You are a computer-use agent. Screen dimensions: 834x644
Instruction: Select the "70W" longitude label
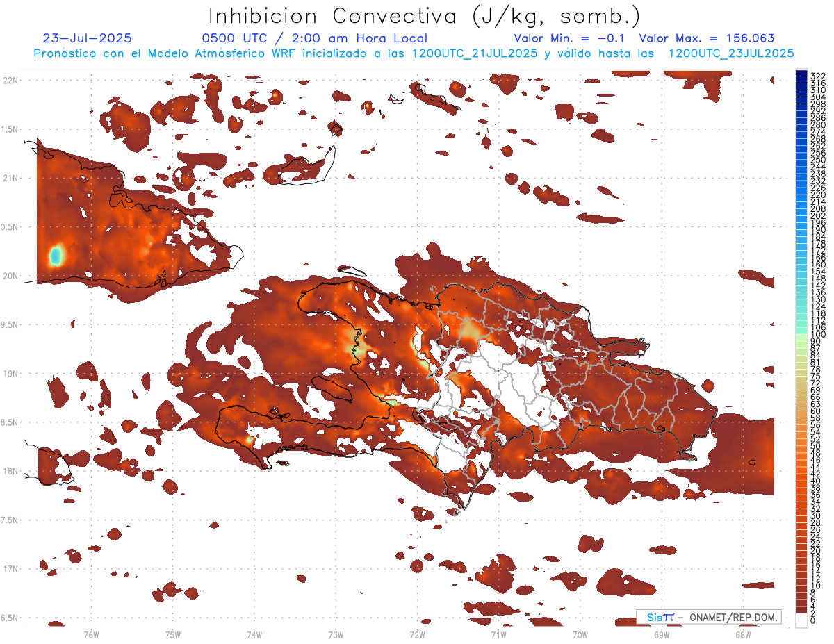coord(580,634)
